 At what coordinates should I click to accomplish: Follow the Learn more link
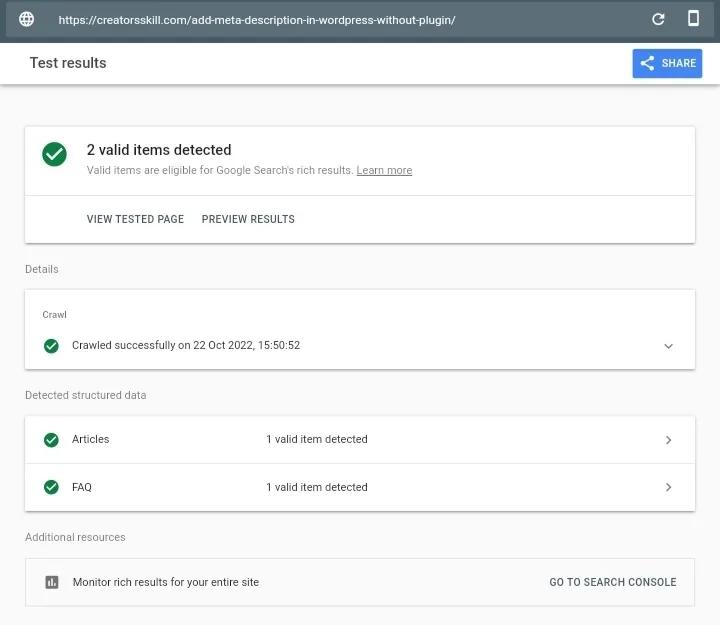(384, 171)
